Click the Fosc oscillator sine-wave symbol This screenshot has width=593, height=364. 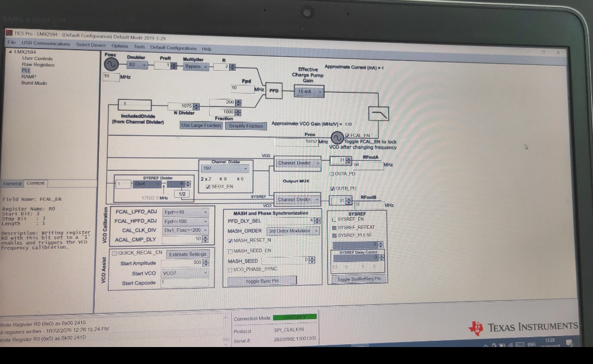[111, 64]
